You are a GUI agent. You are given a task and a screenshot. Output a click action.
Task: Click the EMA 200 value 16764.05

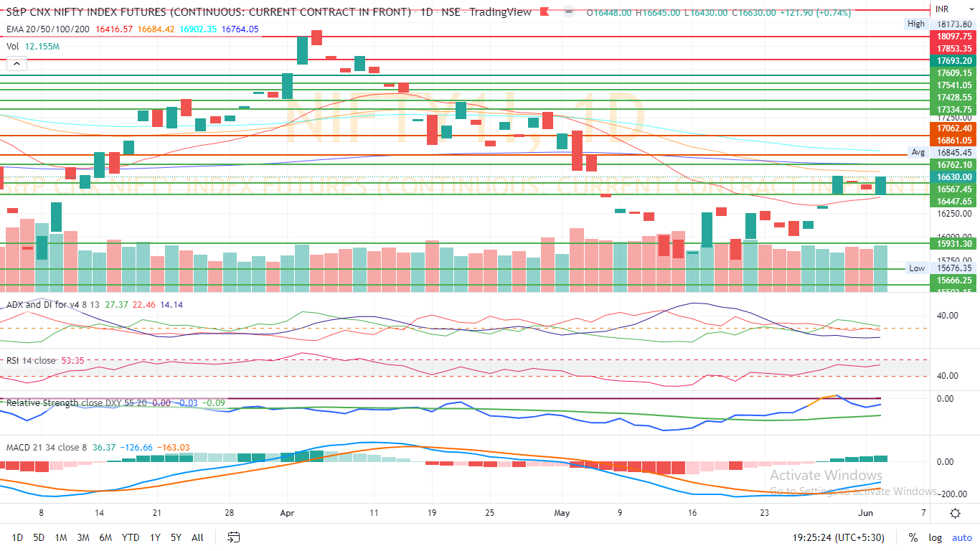(241, 29)
